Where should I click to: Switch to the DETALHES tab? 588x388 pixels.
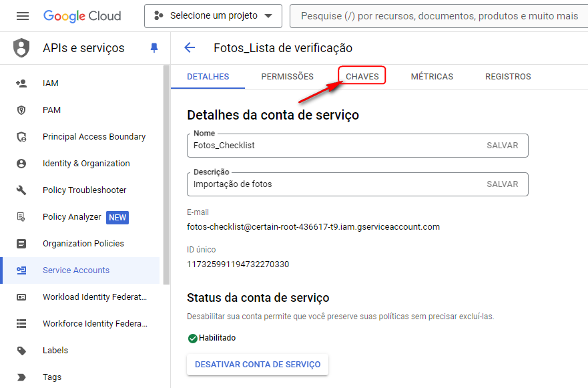tap(208, 77)
